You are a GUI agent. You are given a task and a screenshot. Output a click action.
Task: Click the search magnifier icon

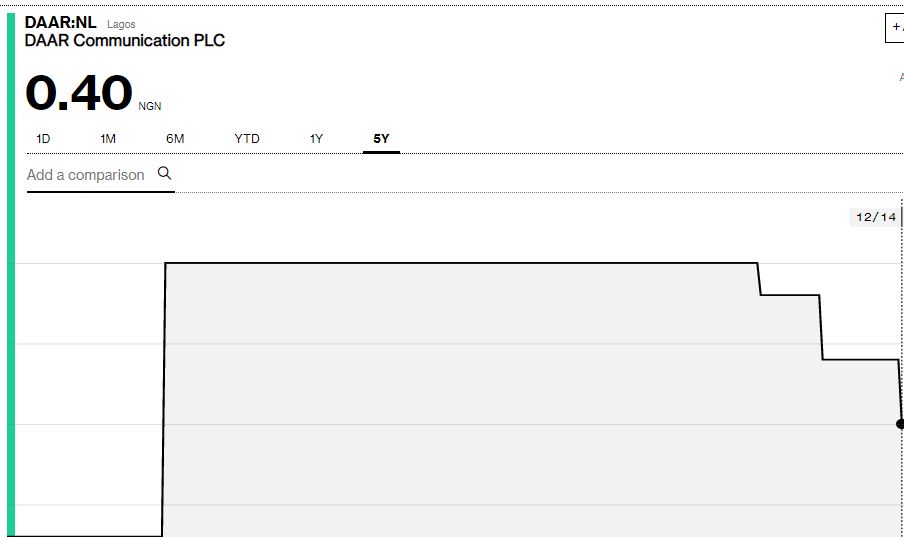pyautogui.click(x=165, y=173)
